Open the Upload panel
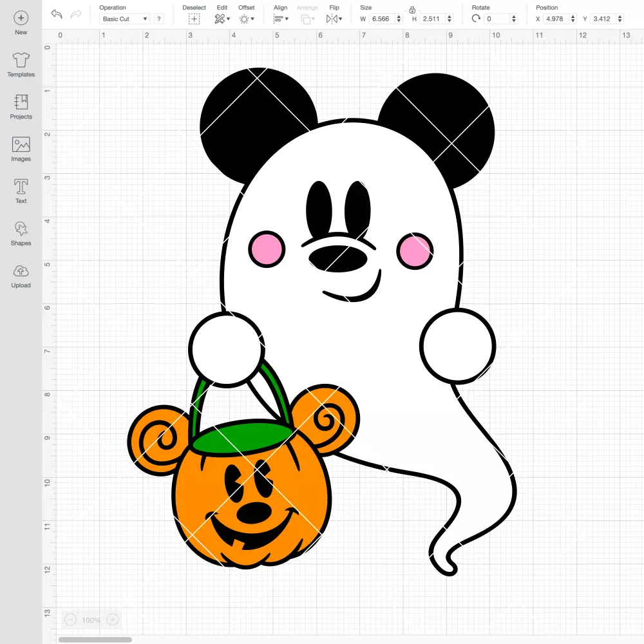This screenshot has width=644, height=644. (x=21, y=276)
